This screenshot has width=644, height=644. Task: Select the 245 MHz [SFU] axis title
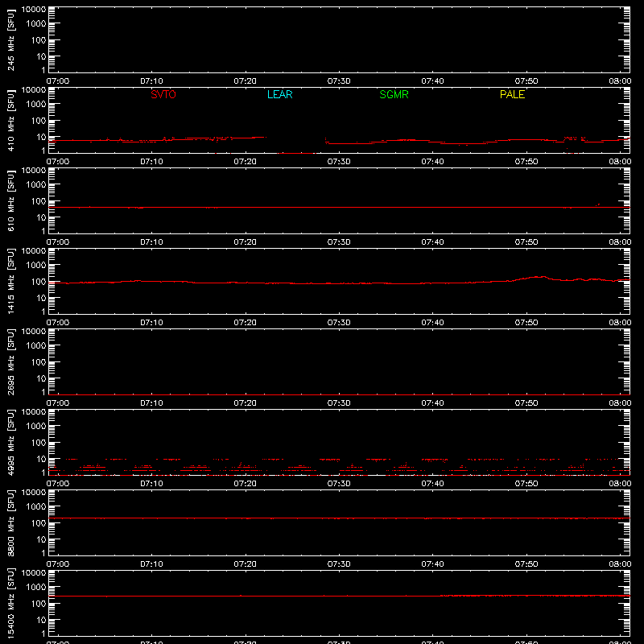10,39
